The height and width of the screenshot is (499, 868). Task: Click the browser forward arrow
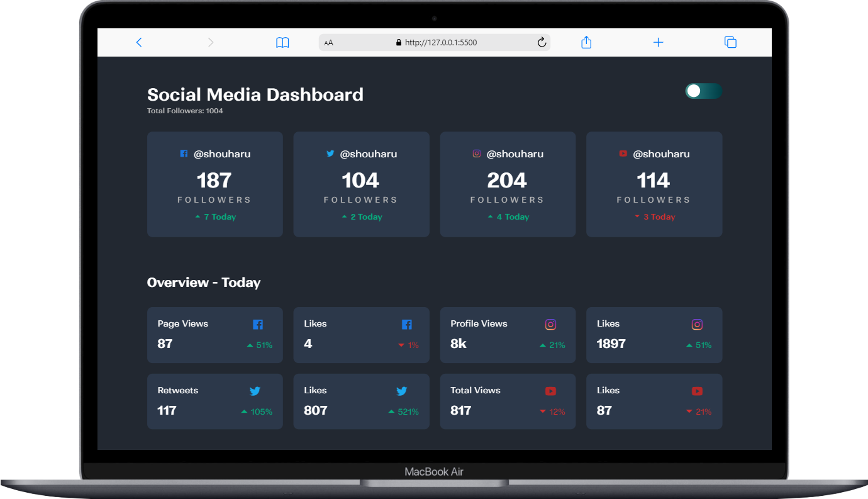coord(211,42)
